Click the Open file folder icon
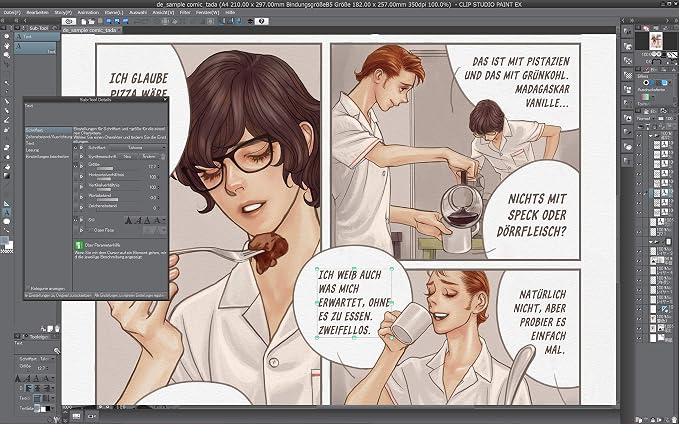679x424 pixels. [92, 21]
